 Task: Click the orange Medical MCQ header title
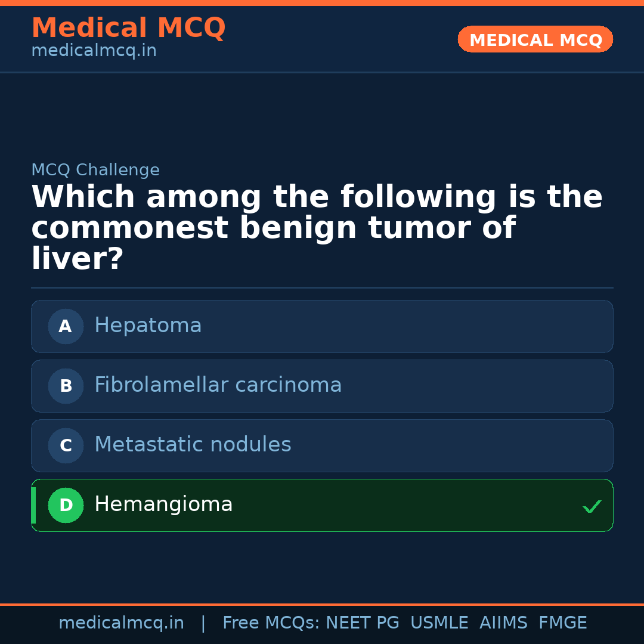pos(128,28)
